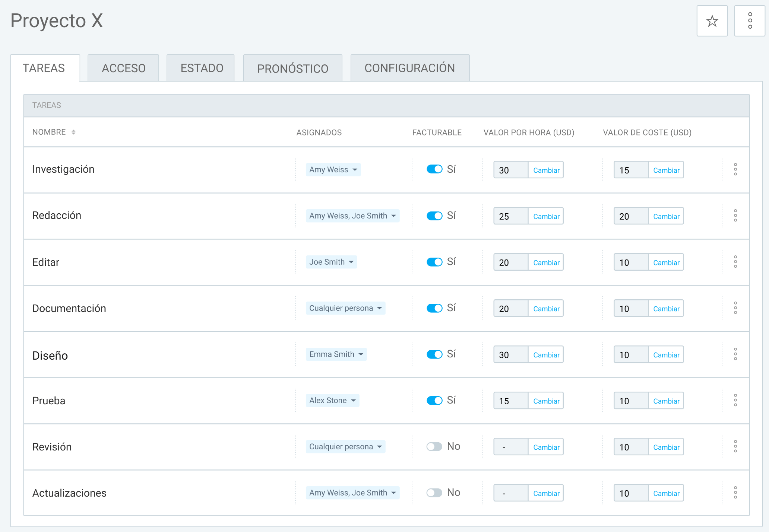This screenshot has height=532, width=769.
Task: Toggle billable switch for Investigación
Action: click(x=434, y=169)
